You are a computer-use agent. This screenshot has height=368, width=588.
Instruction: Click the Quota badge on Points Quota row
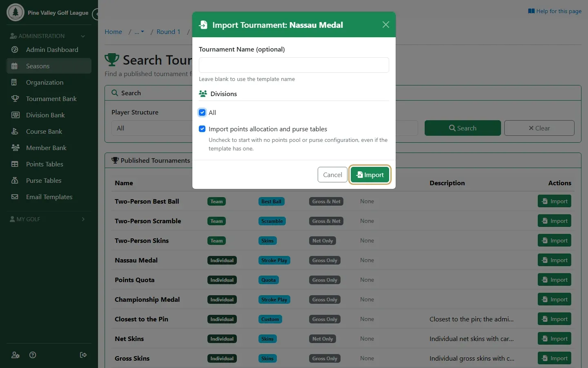tap(268, 280)
